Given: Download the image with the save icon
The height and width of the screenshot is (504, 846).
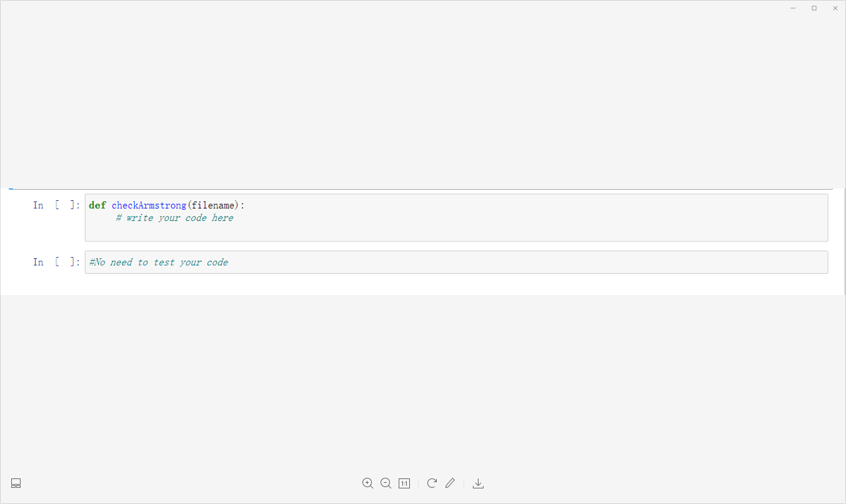Looking at the screenshot, I should (x=478, y=483).
